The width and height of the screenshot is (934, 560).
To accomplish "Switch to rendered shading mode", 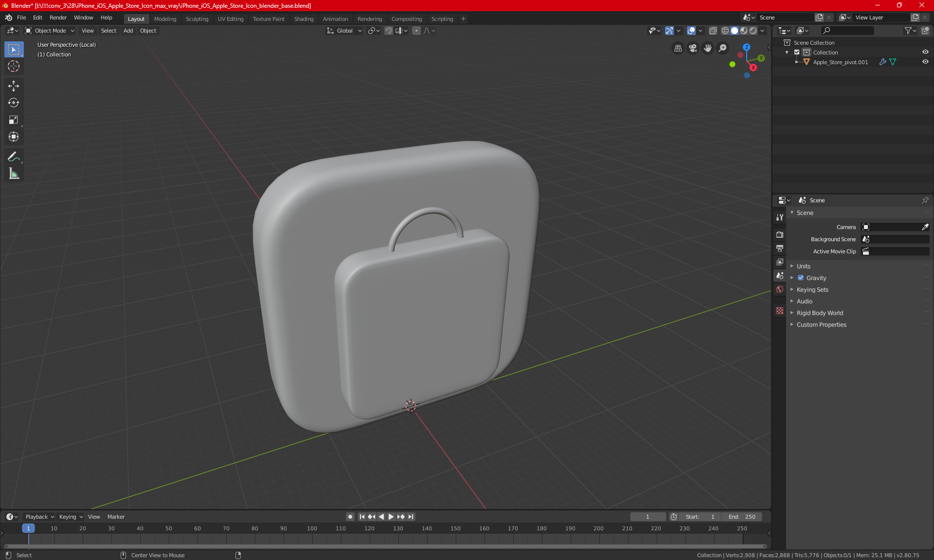I will (x=753, y=31).
